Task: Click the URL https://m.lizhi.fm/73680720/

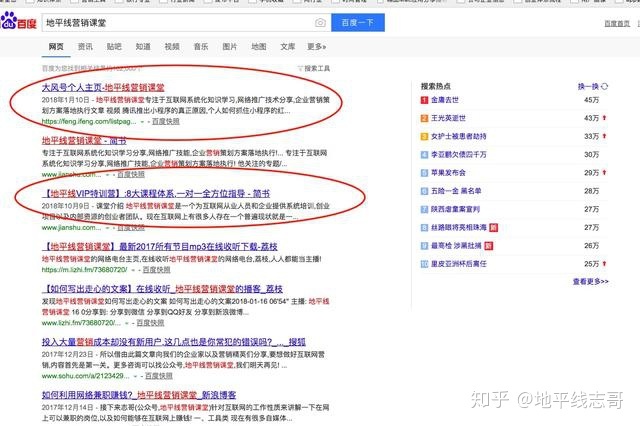Action: pyautogui.click(x=84, y=270)
